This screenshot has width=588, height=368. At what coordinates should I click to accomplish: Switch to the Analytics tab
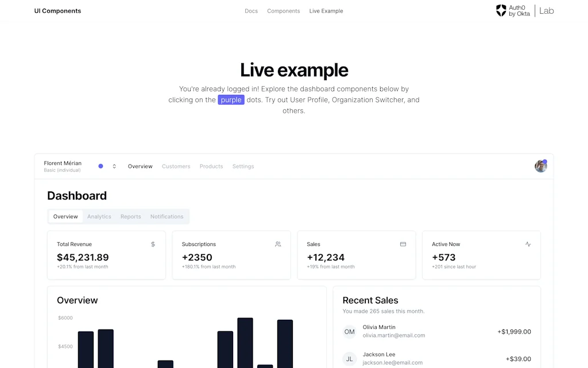(99, 216)
